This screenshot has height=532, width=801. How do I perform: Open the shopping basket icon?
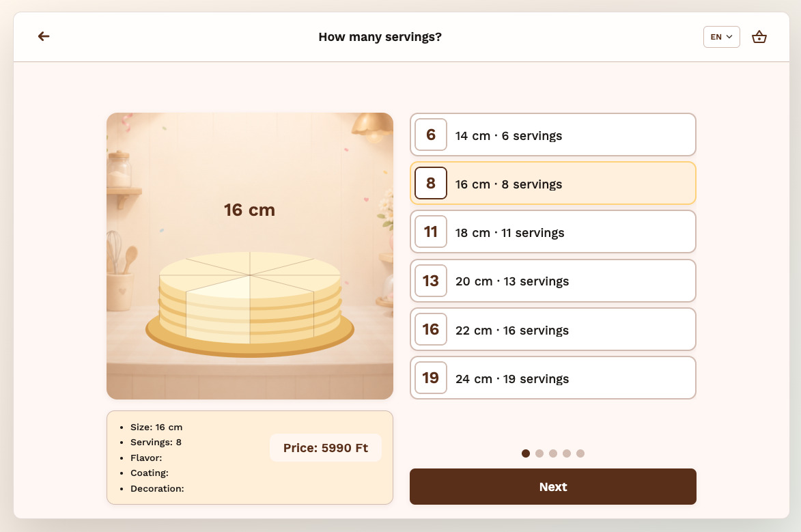click(x=759, y=37)
